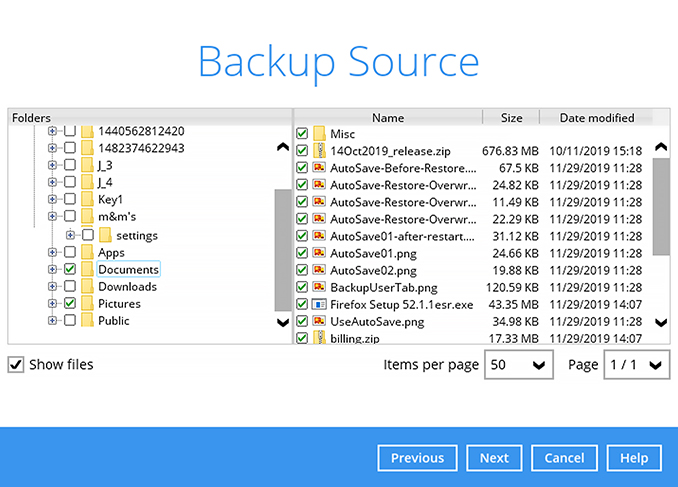Screen dimensions: 678x487
Task: Toggle the Show files checkbox
Action: pyautogui.click(x=16, y=365)
